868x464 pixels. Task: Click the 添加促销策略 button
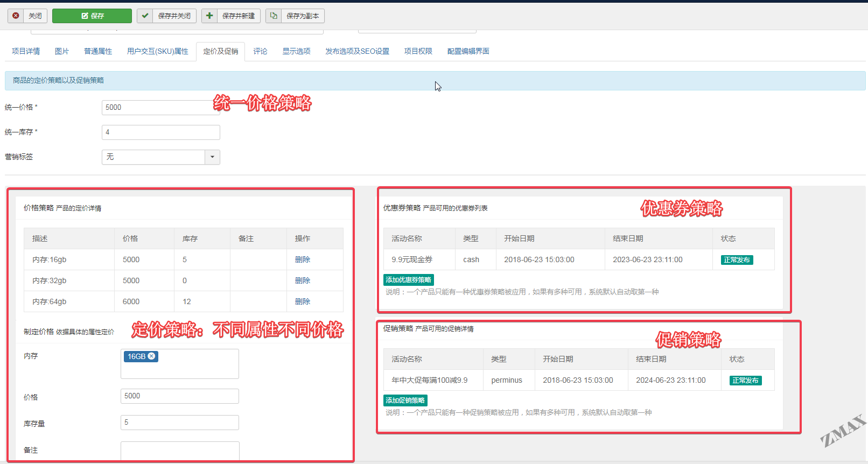pos(405,400)
